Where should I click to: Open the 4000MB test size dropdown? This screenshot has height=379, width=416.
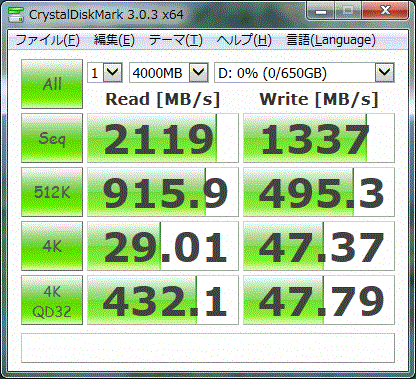[169, 72]
